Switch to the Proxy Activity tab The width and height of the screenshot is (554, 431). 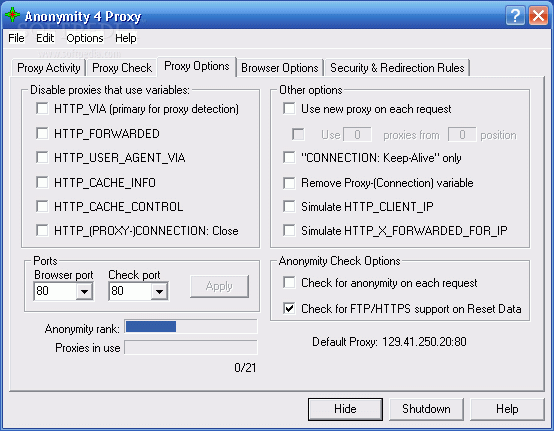(49, 67)
